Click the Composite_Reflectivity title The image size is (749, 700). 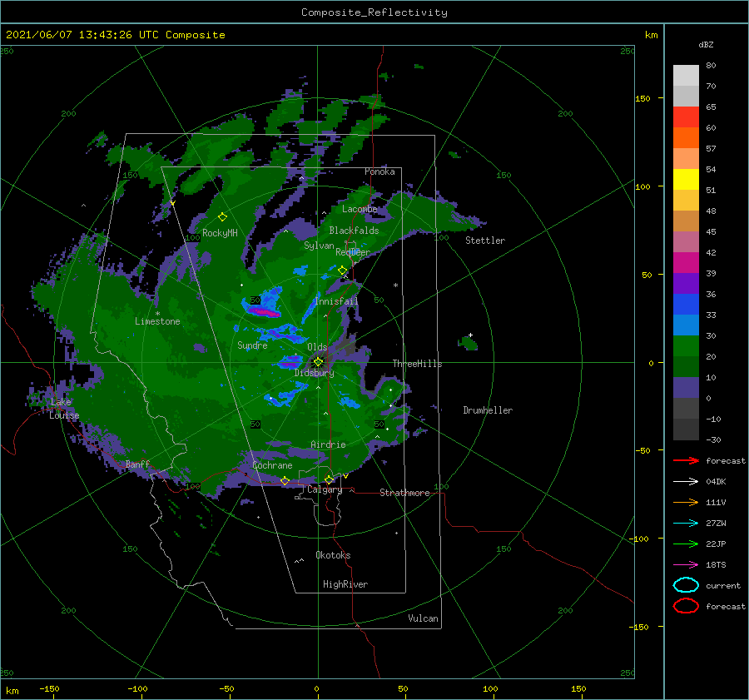[374, 12]
